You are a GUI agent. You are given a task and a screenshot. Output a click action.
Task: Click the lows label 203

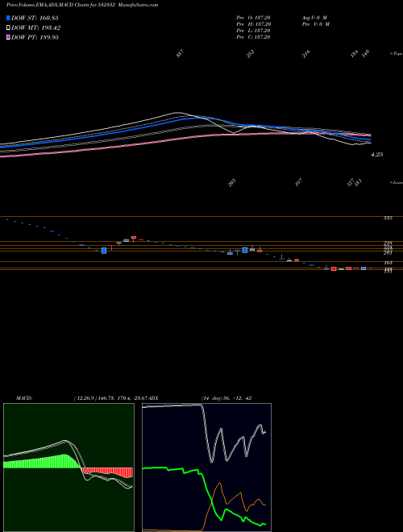click(x=232, y=184)
